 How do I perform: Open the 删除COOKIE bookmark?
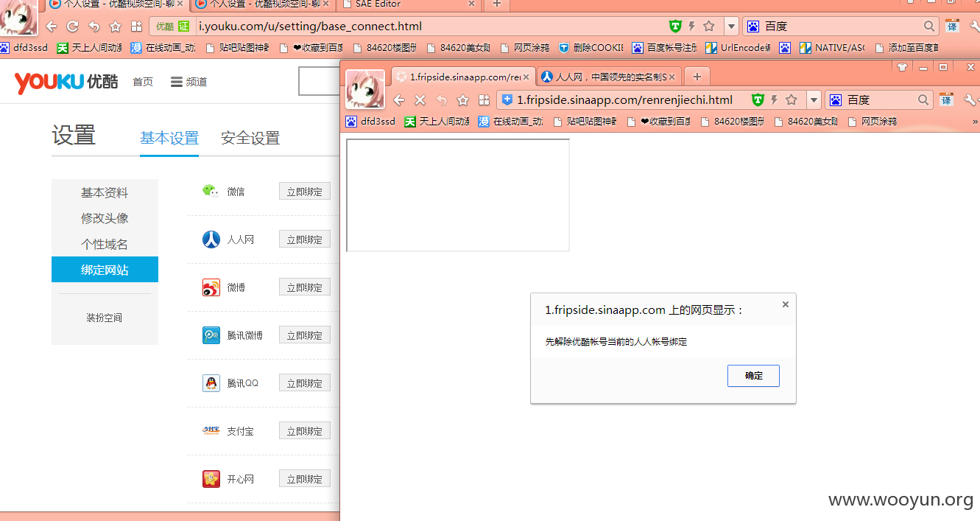591,48
